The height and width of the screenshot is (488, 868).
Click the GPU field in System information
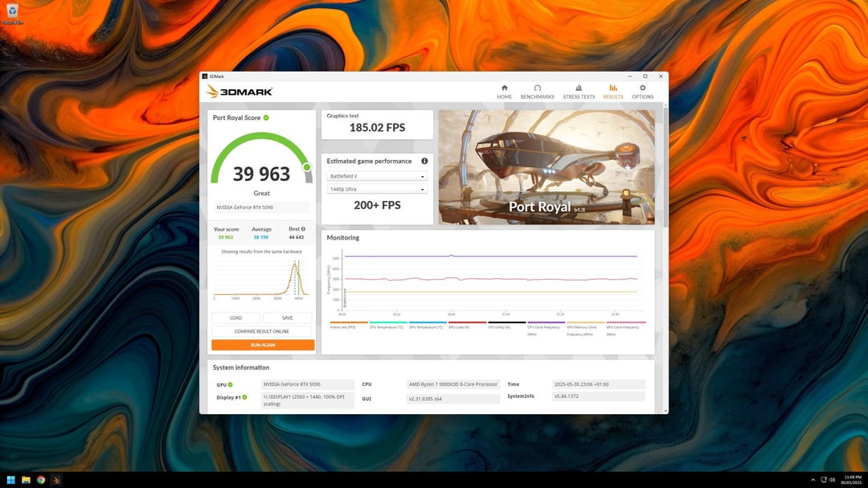click(307, 384)
